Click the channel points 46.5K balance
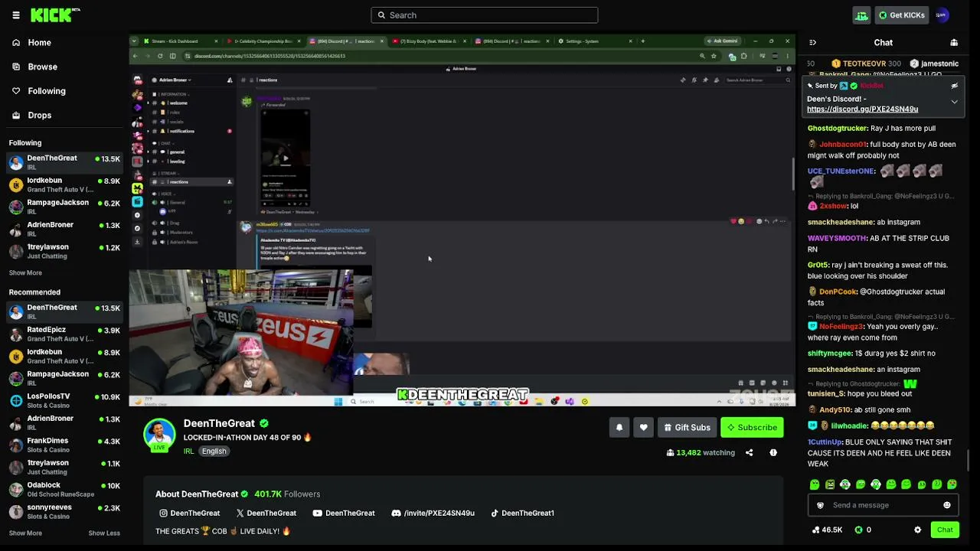Image resolution: width=980 pixels, height=551 pixels. pyautogui.click(x=827, y=530)
